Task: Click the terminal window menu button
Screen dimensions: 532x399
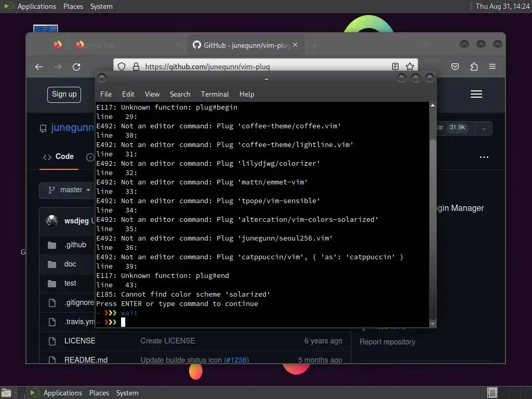Action: click(101, 78)
